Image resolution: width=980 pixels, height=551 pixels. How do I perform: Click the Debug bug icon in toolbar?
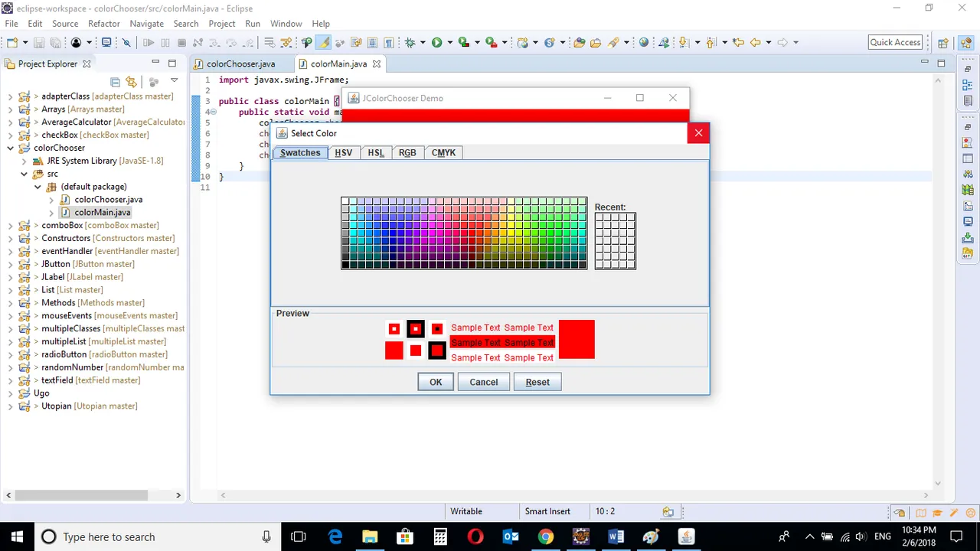tap(410, 43)
